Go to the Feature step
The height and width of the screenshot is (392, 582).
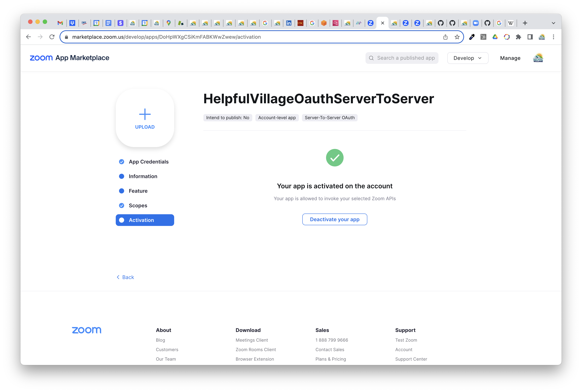[134, 191]
